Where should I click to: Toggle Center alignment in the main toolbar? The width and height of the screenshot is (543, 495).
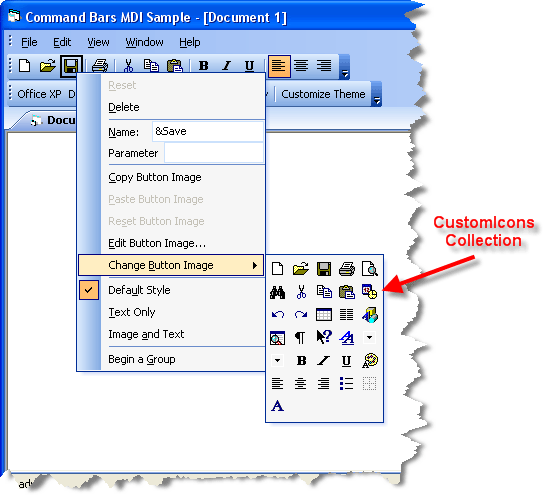pos(301,65)
